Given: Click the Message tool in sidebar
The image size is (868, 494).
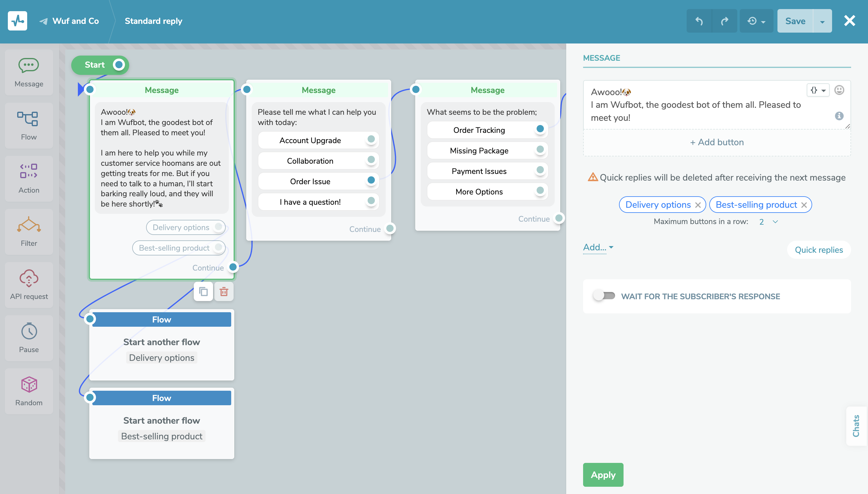Looking at the screenshot, I should coord(28,70).
